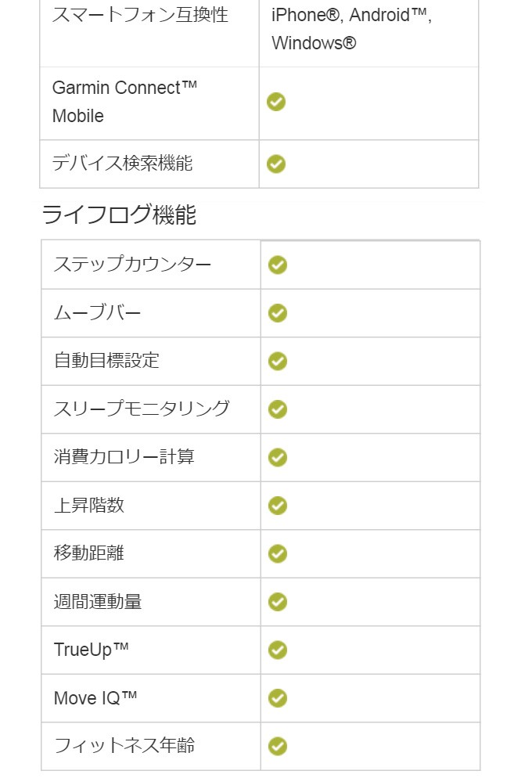Click the Garmin Connect Mobile checkmark icon
Image resolution: width=532 pixels, height=778 pixels.
(x=276, y=102)
